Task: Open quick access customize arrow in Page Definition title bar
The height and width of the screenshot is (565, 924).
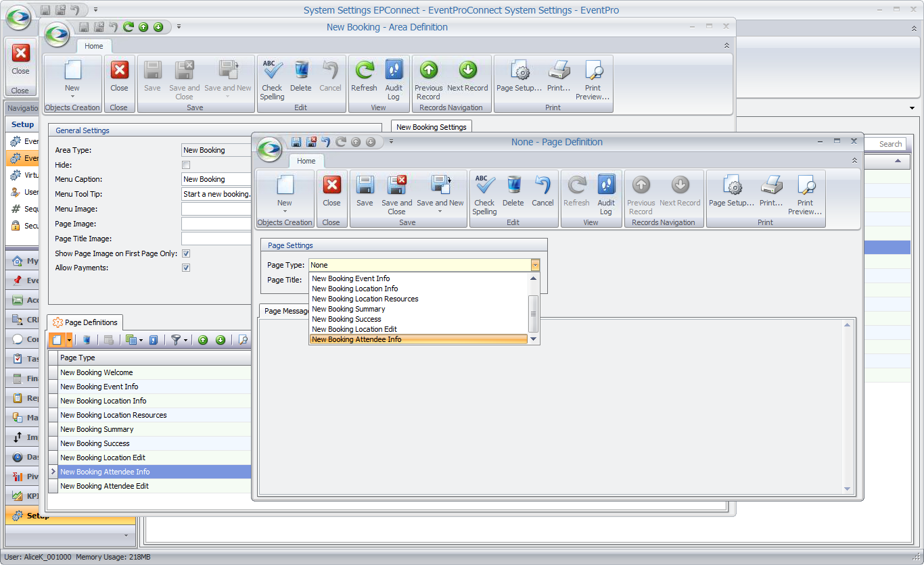Action: pos(391,142)
